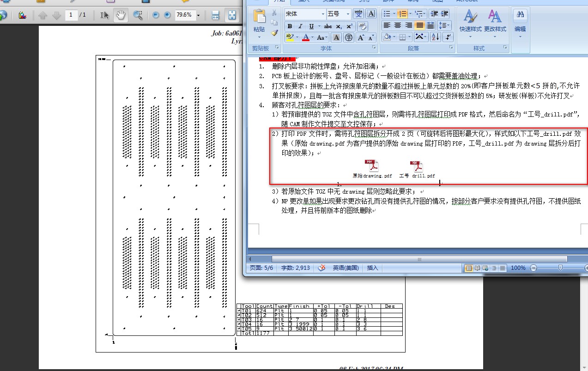Apply the numbered list
Viewport: 588px width, 371px height.
[x=402, y=14]
